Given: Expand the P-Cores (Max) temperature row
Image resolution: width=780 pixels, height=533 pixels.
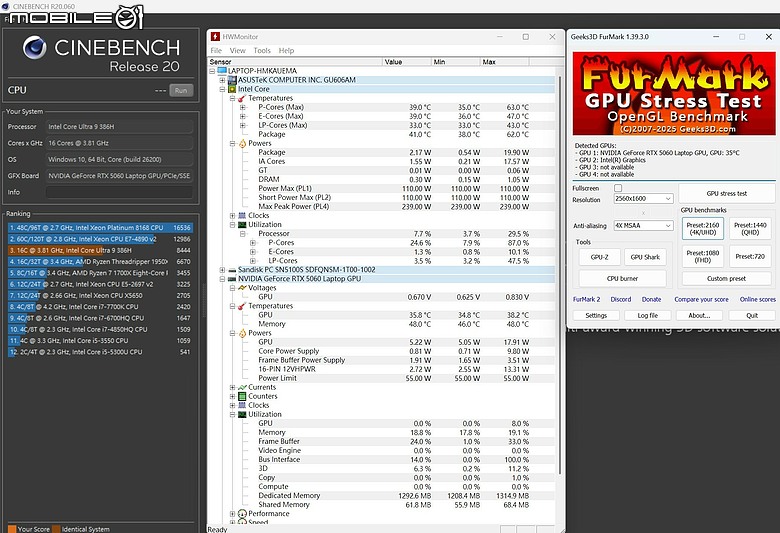Looking at the screenshot, I should coord(243,107).
